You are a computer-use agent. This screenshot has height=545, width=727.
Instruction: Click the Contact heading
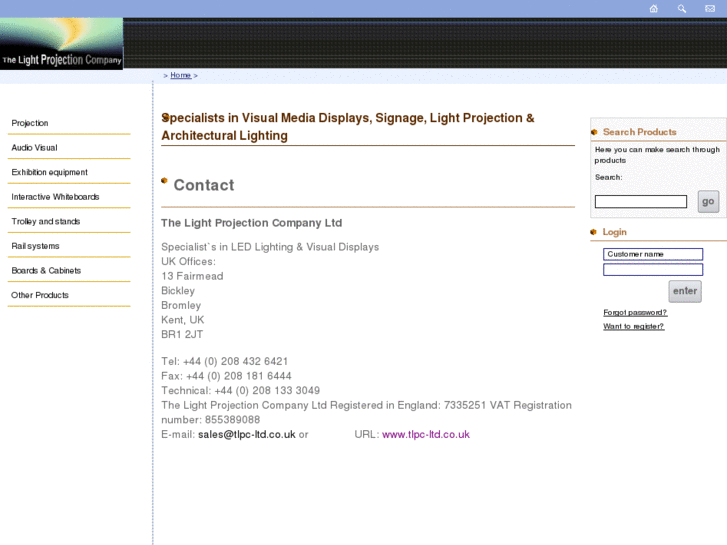click(204, 185)
